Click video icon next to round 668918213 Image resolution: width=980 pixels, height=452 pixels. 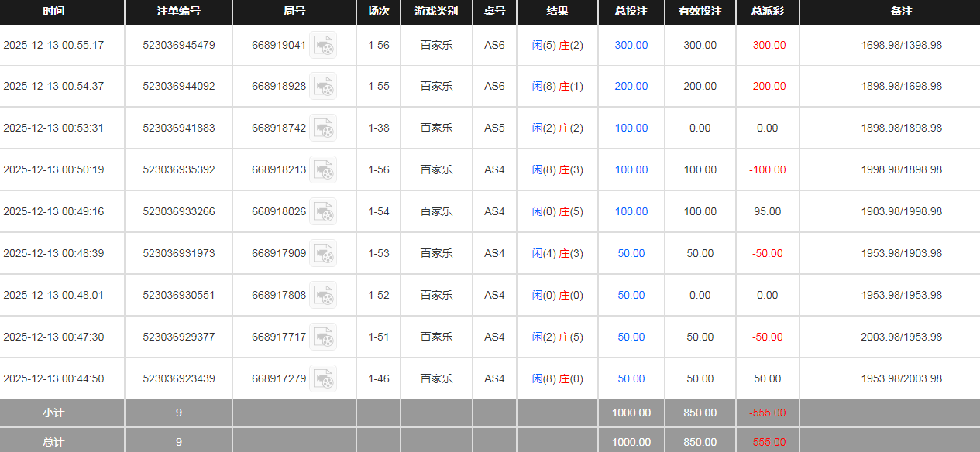pos(323,170)
